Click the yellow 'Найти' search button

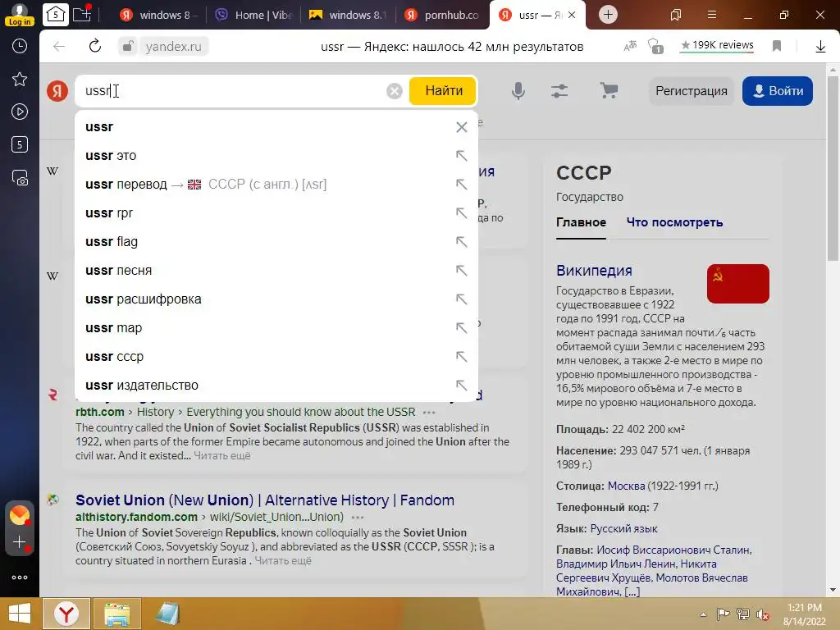click(443, 91)
